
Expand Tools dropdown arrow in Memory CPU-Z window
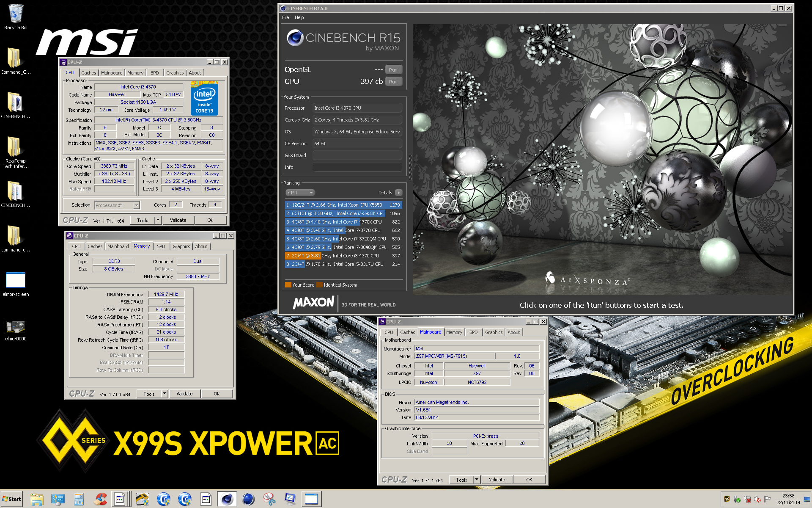point(164,394)
